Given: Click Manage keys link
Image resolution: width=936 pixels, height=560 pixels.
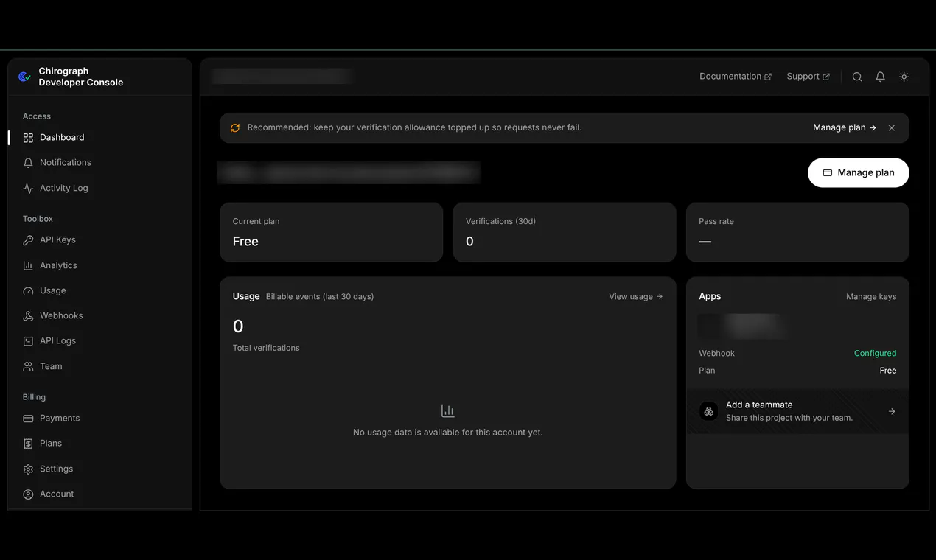Looking at the screenshot, I should 871,297.
